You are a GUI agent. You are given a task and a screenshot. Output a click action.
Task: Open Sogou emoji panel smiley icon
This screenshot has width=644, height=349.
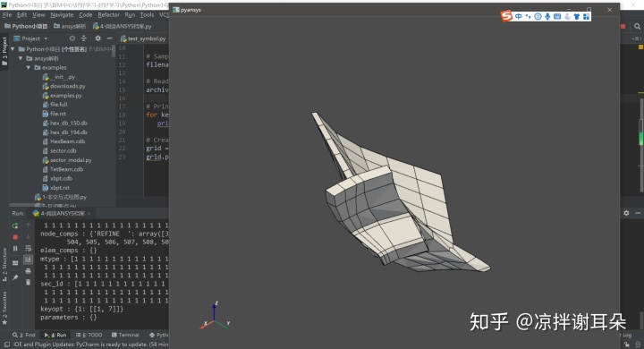click(538, 16)
